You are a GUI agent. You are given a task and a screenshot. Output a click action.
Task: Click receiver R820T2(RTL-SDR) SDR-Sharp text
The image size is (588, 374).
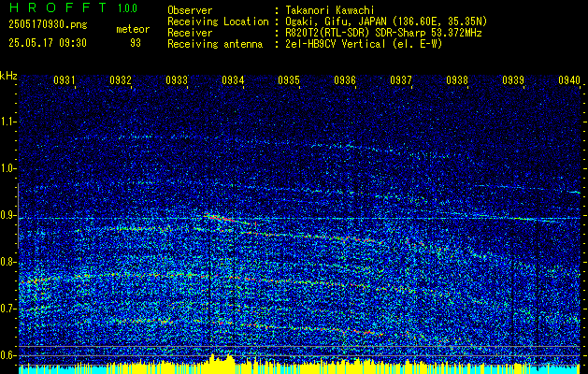tap(383, 33)
